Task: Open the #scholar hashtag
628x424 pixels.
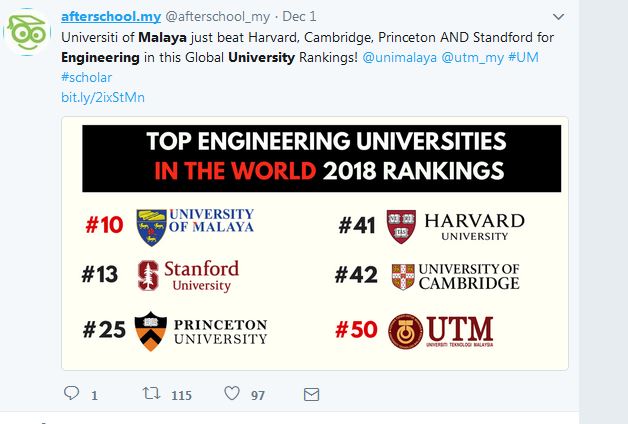Action: point(86,77)
